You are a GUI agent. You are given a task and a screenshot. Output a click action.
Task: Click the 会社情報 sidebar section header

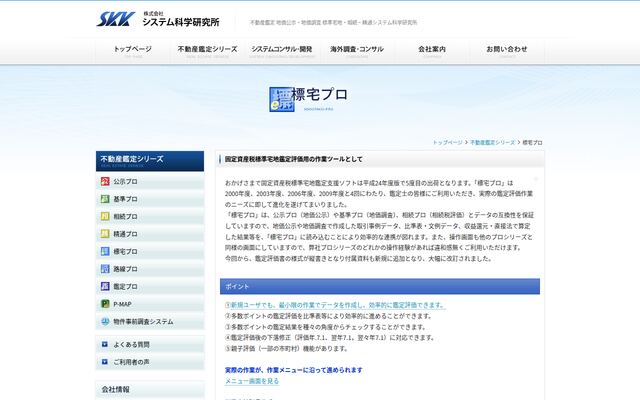[x=150, y=390]
